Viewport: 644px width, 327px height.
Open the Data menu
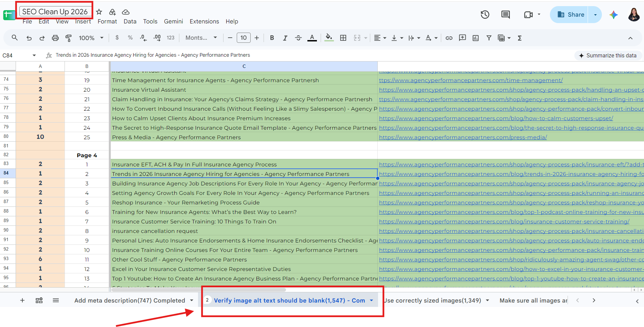[x=130, y=21]
